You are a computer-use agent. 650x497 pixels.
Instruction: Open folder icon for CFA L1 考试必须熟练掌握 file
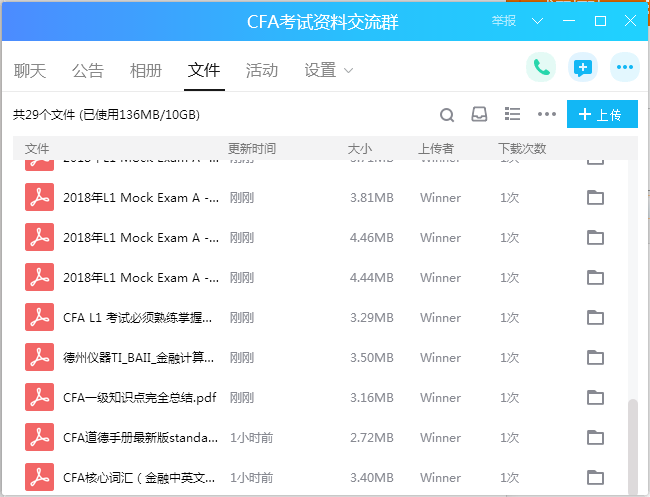(595, 318)
